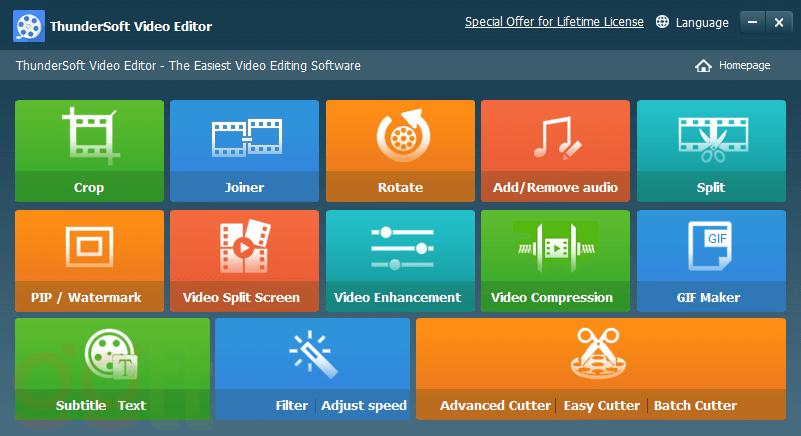Select the Video Compression tool
801x436 pixels.
[555, 260]
